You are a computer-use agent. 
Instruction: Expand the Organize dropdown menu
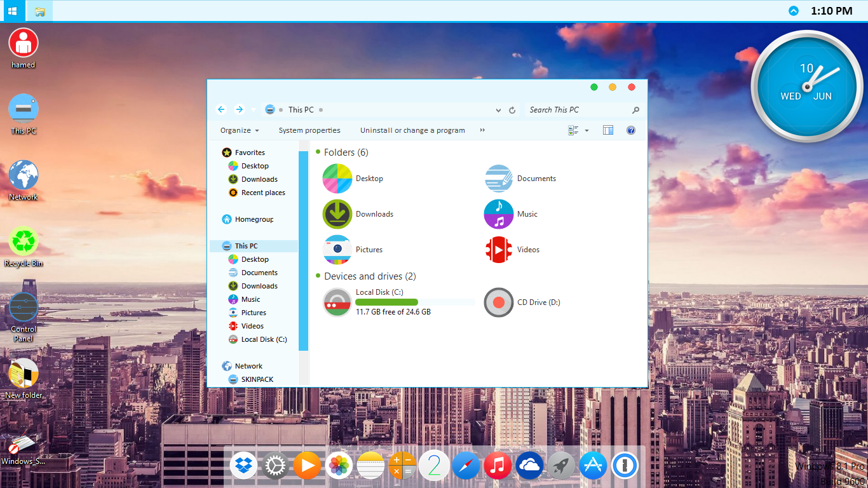(x=240, y=130)
